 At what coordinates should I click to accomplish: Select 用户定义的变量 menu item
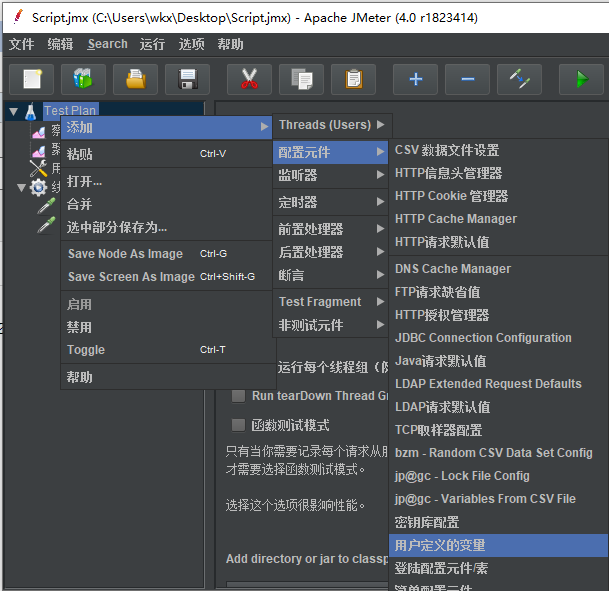coord(498,545)
